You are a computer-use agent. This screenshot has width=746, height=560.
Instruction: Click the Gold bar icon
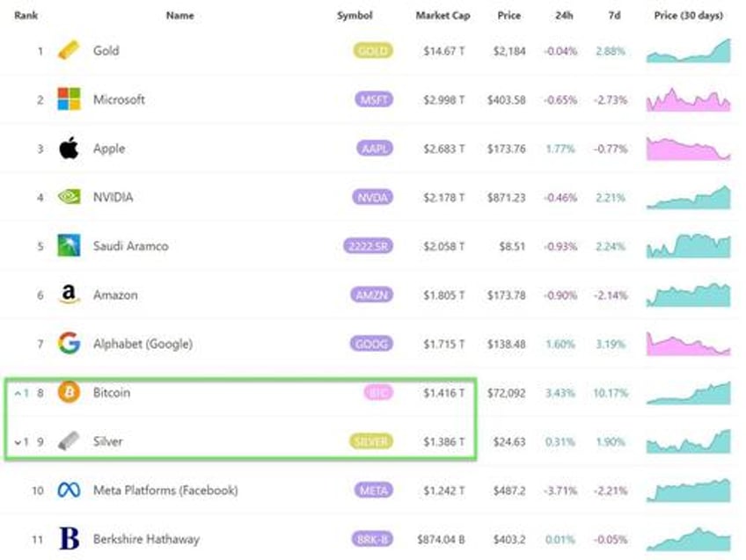[x=69, y=50]
